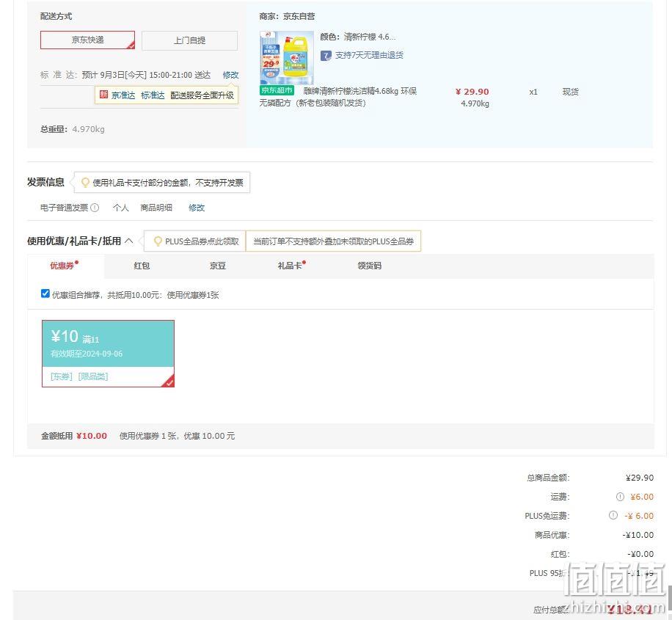Screen dimensions: 672x620
Task: Choose 上门自提 pickup option
Action: coord(189,40)
